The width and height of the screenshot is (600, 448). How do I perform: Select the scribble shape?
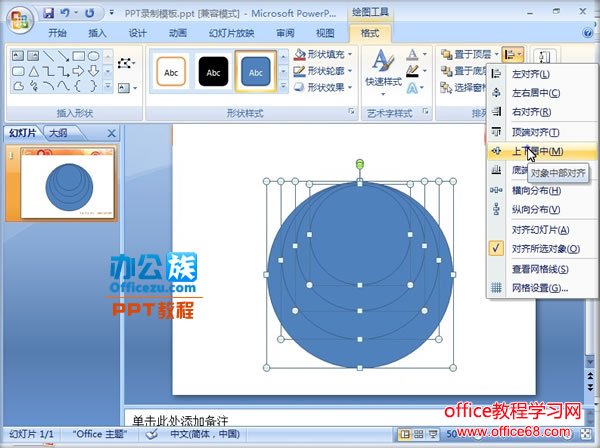[x=33, y=86]
